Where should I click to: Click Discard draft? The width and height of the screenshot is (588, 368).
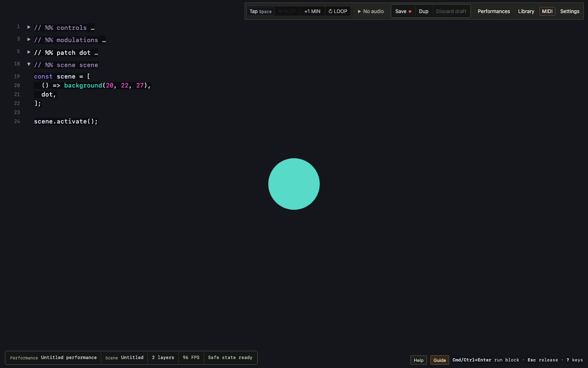point(451,11)
